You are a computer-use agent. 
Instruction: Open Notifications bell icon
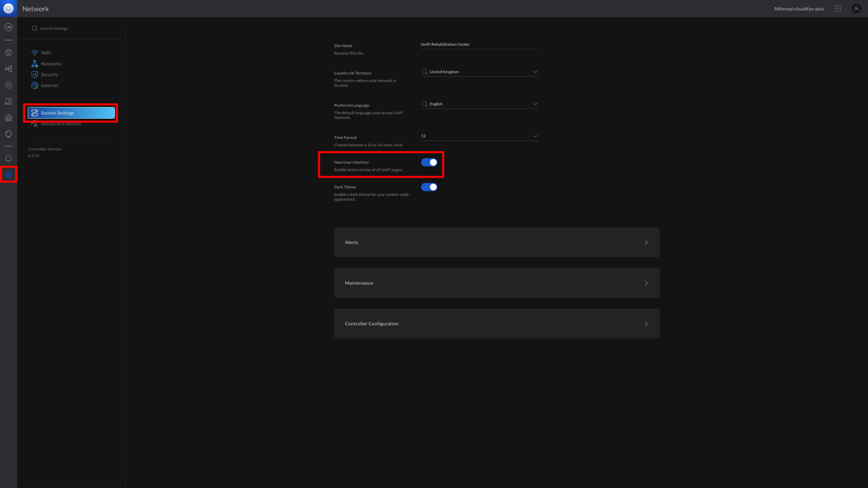pyautogui.click(x=8, y=158)
